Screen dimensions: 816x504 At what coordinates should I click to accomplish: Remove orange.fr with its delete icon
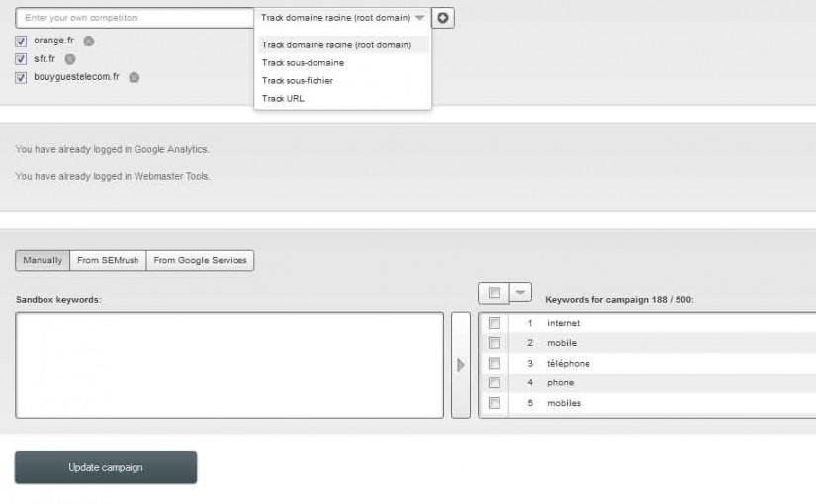click(89, 42)
